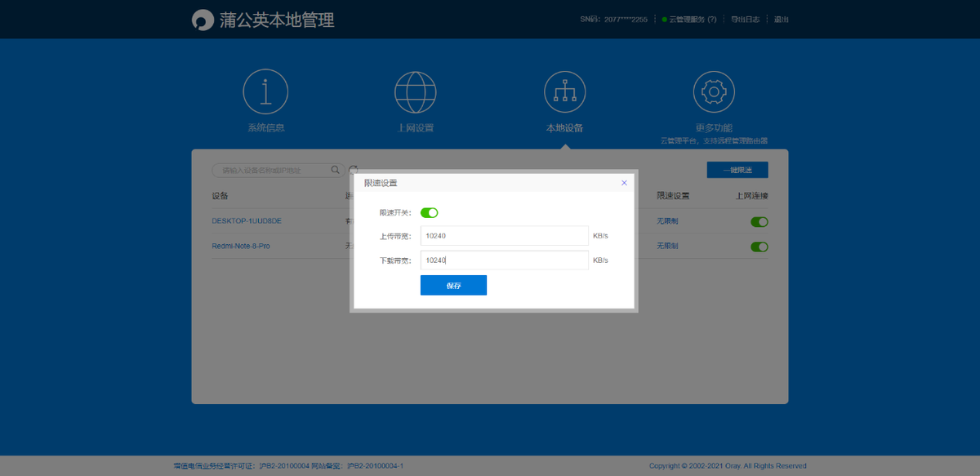Click 导出日志 in the header
The image size is (980, 476).
[x=743, y=20]
